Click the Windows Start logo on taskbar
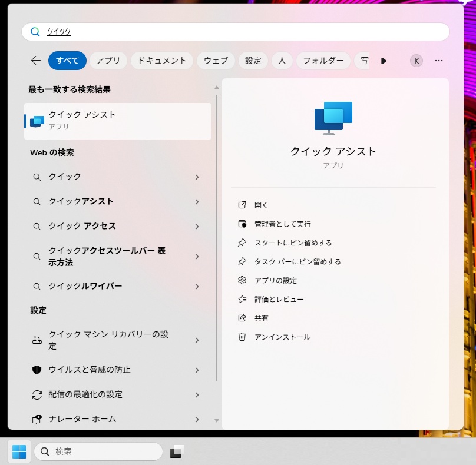Viewport: 476px width, 465px height. click(x=19, y=451)
